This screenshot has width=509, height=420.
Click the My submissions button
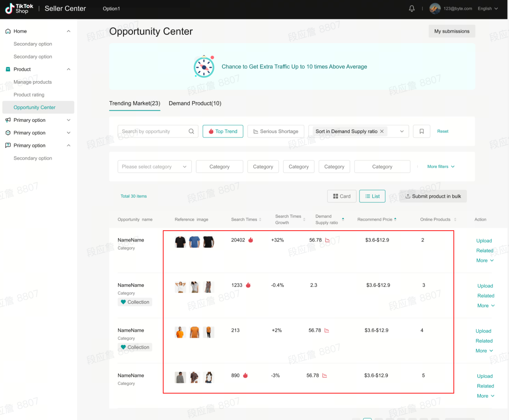tap(451, 31)
